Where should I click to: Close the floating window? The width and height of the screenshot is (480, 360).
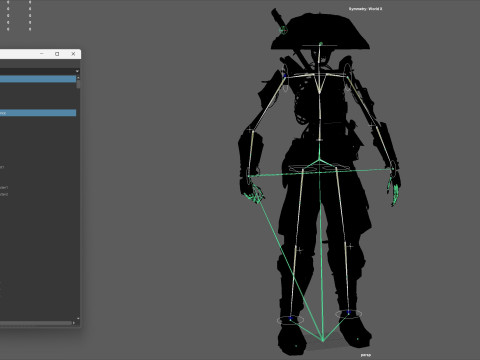[73, 54]
